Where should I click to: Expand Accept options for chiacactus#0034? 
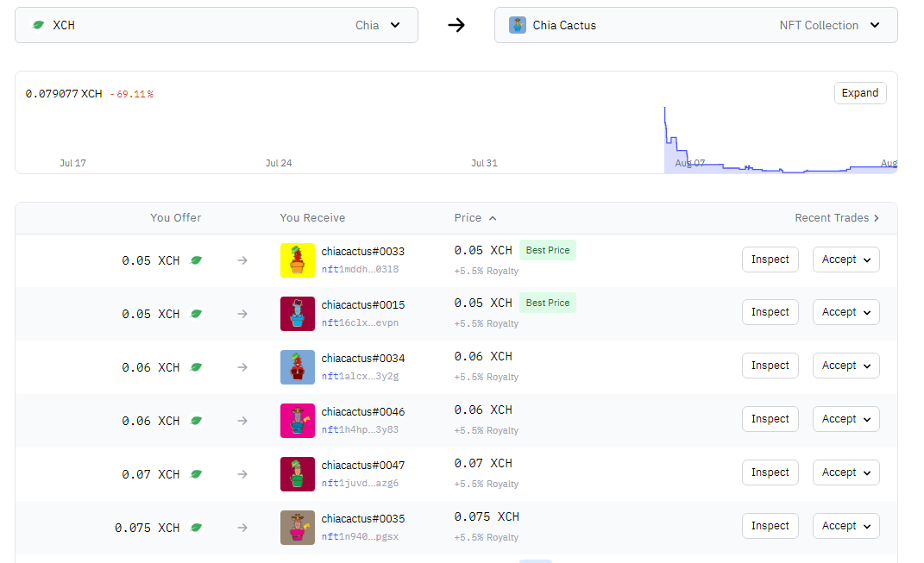[846, 366]
